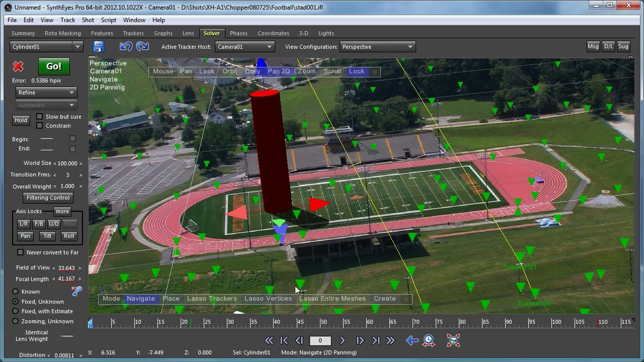The height and width of the screenshot is (362, 644).
Task: Click the red top cap of Cylinder01
Action: pos(264,94)
